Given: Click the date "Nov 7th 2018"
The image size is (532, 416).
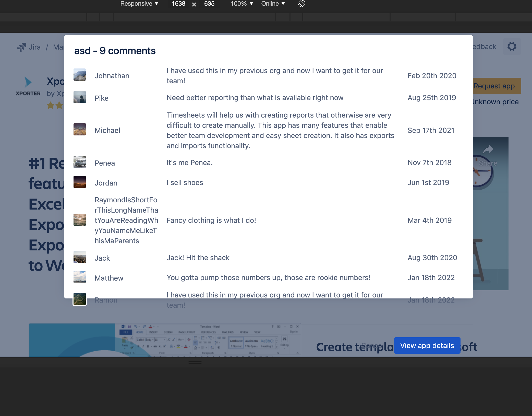Looking at the screenshot, I should click(x=430, y=163).
